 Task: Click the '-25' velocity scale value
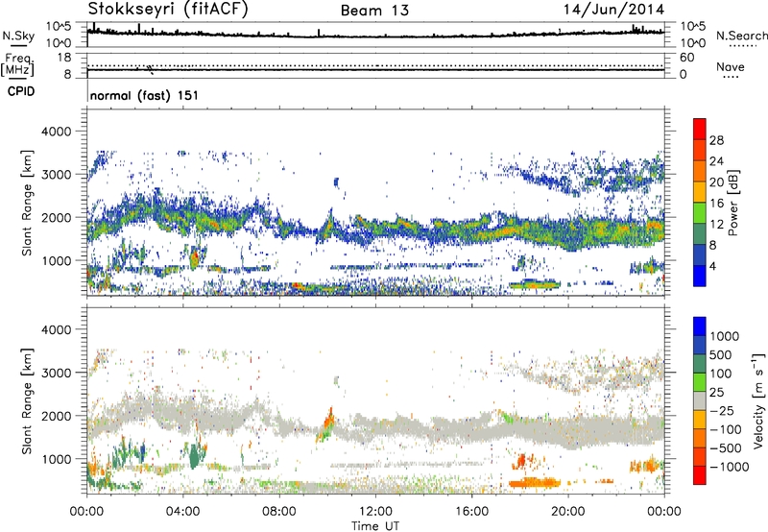click(723, 411)
